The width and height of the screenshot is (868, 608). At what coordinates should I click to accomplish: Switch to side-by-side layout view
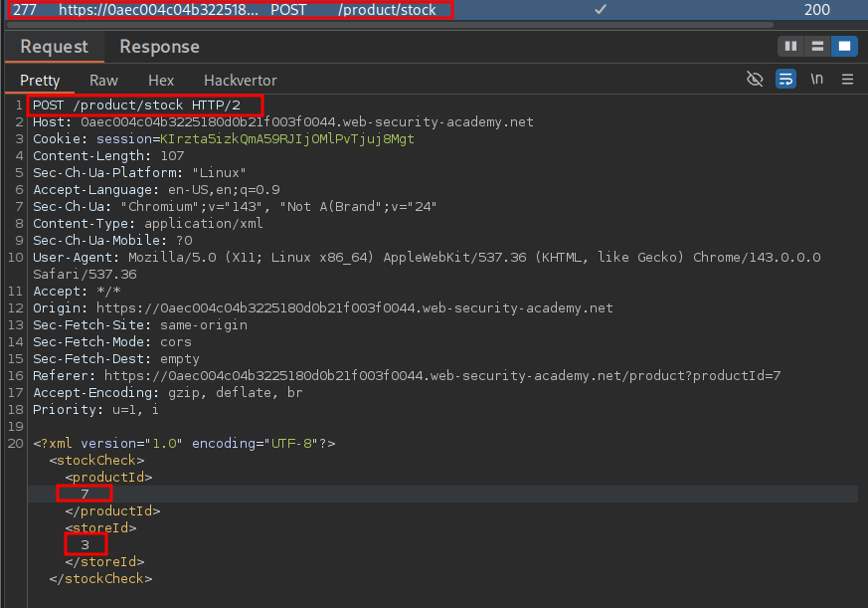791,47
